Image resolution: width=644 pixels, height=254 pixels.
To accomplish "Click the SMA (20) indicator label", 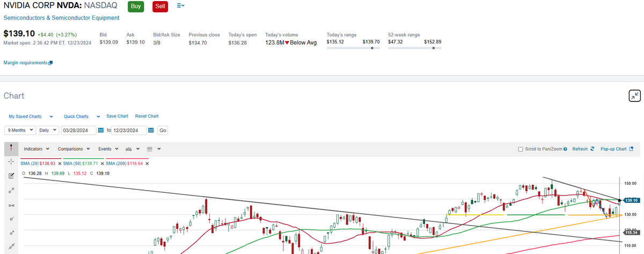I will pyautogui.click(x=29, y=163).
